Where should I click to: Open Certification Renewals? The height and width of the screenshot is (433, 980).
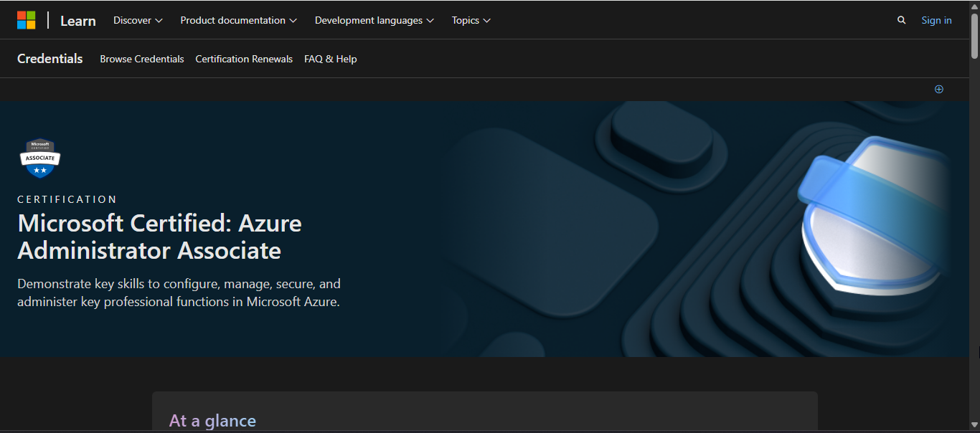tap(244, 59)
